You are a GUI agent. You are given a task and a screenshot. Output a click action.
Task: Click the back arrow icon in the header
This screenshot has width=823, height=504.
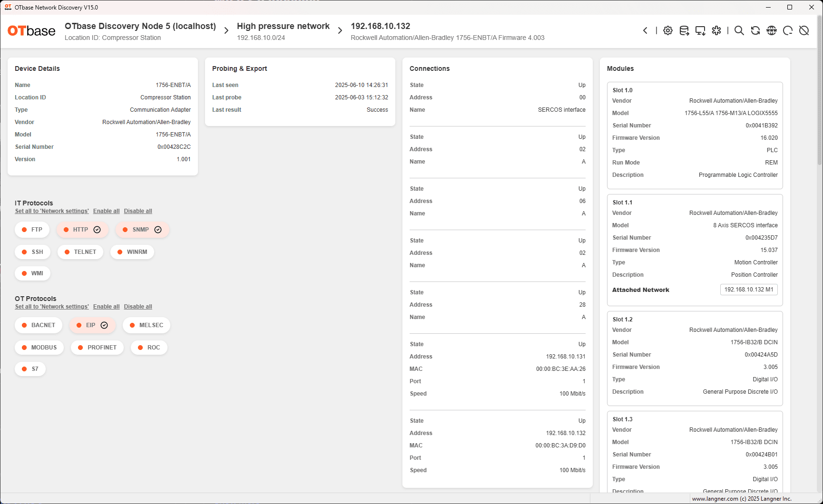[x=645, y=30]
